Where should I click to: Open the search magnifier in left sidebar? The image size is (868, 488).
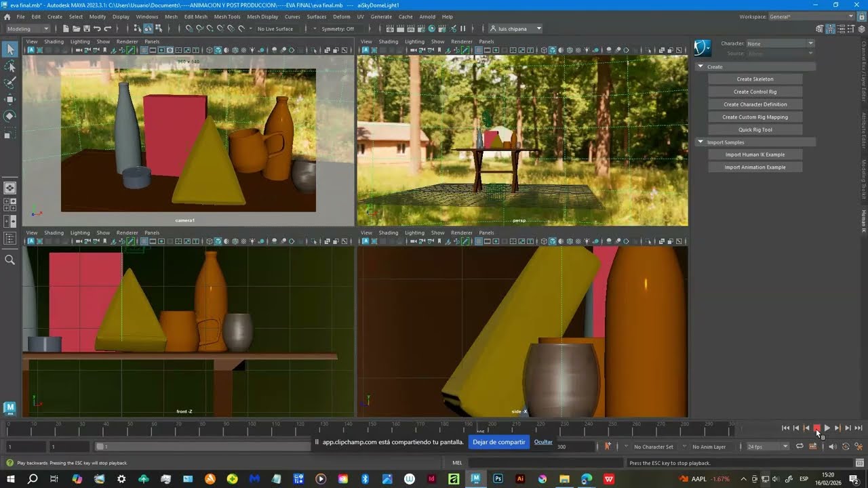[x=10, y=260]
